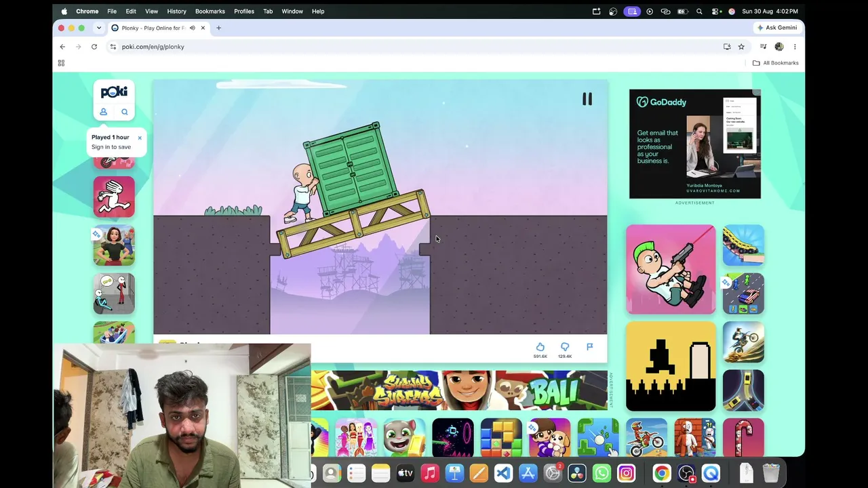Click the Ask Gemini button
This screenshot has width=868, height=488.
pyautogui.click(x=778, y=28)
